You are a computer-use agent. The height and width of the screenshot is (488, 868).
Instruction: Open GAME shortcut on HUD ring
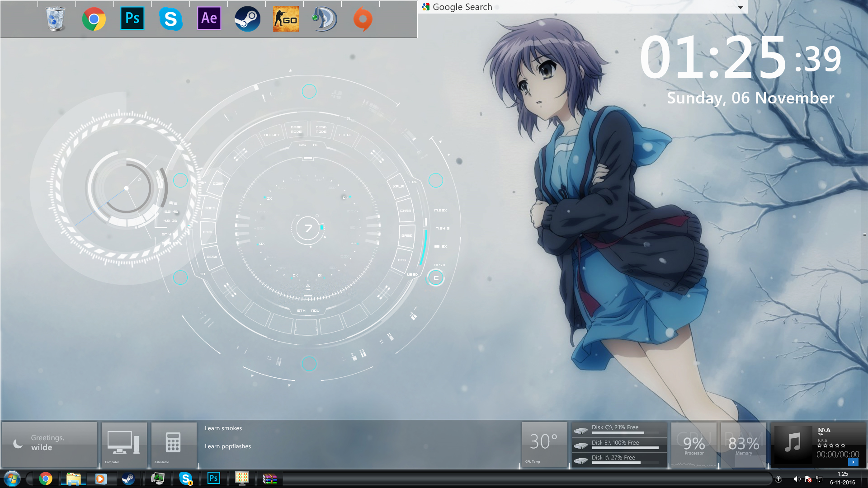coord(407,235)
